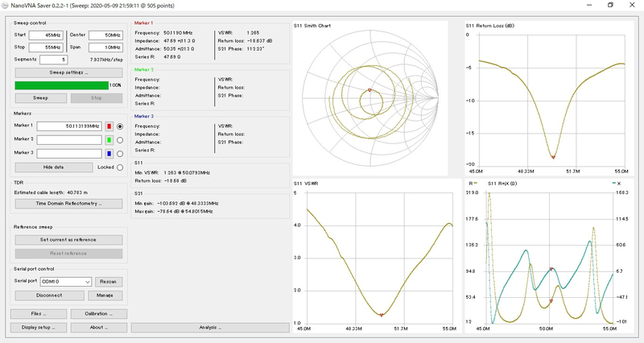The width and height of the screenshot is (644, 343).
Task: Click the S21 Min gain value
Action: pos(188,204)
